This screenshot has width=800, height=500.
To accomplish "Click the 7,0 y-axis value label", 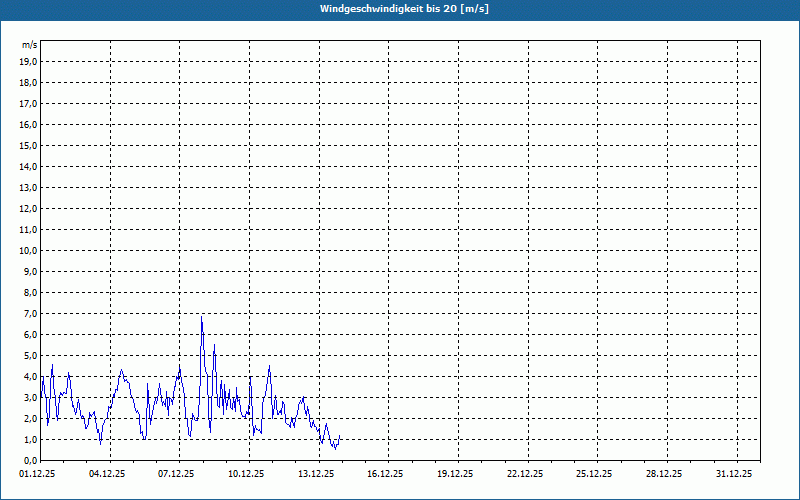I will [x=29, y=313].
